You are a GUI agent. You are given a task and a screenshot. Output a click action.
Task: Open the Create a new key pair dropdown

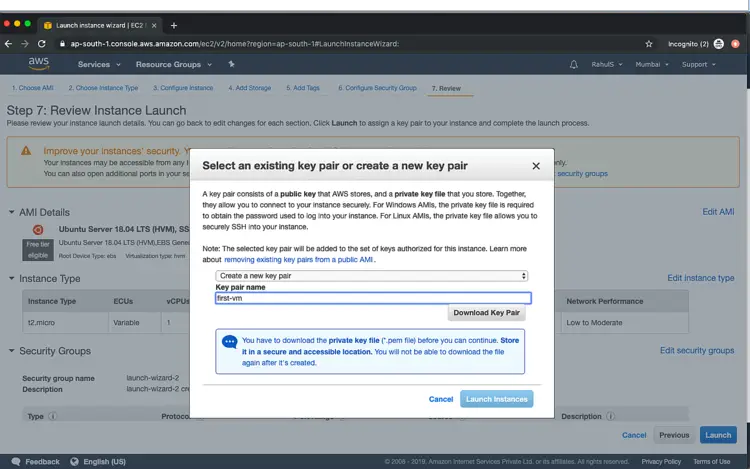coord(372,276)
